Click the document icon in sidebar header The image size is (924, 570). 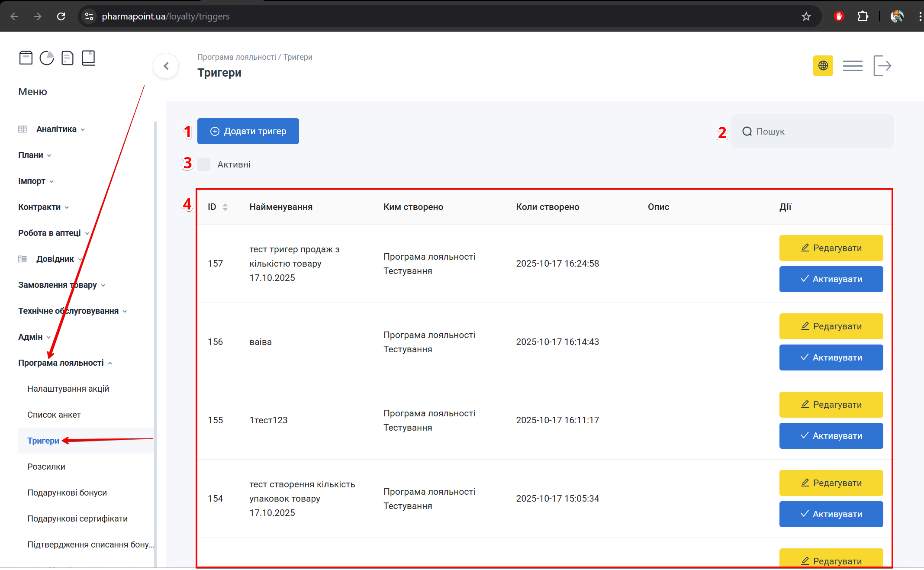pyautogui.click(x=68, y=58)
